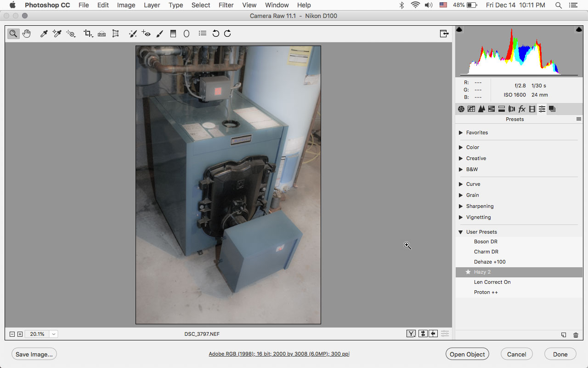Cycle before/after preview views (Y button)

point(411,334)
